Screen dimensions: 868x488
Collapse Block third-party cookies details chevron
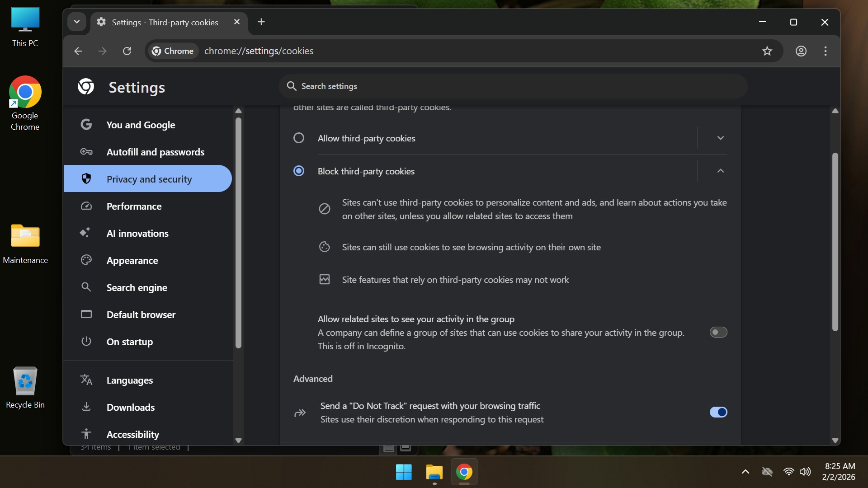[x=720, y=171]
